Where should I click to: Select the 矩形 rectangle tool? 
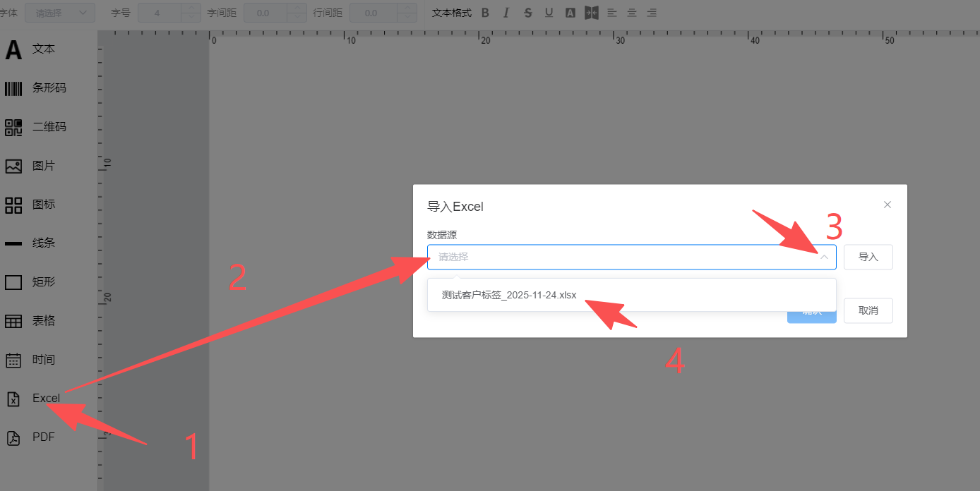click(x=32, y=282)
